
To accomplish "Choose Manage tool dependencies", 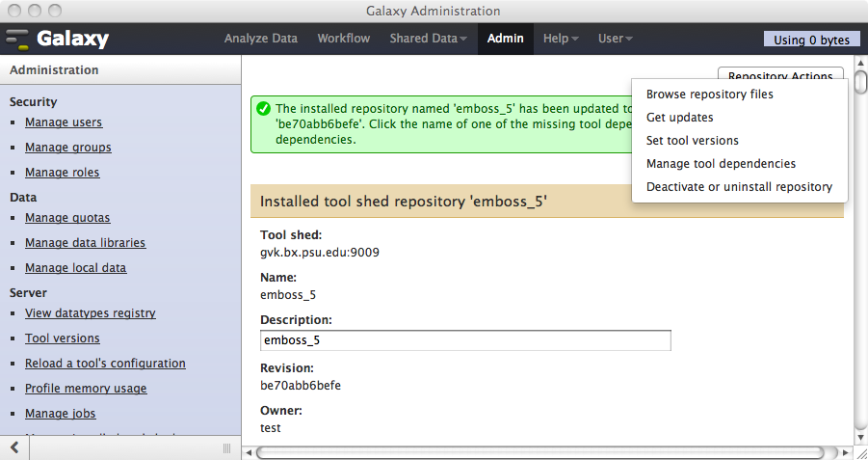I will (721, 164).
